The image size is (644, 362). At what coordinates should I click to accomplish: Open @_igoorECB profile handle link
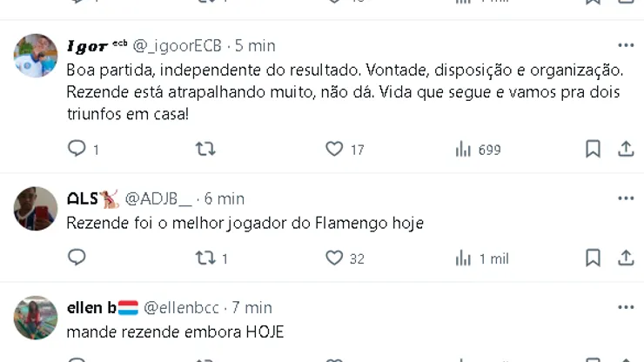pos(179,45)
